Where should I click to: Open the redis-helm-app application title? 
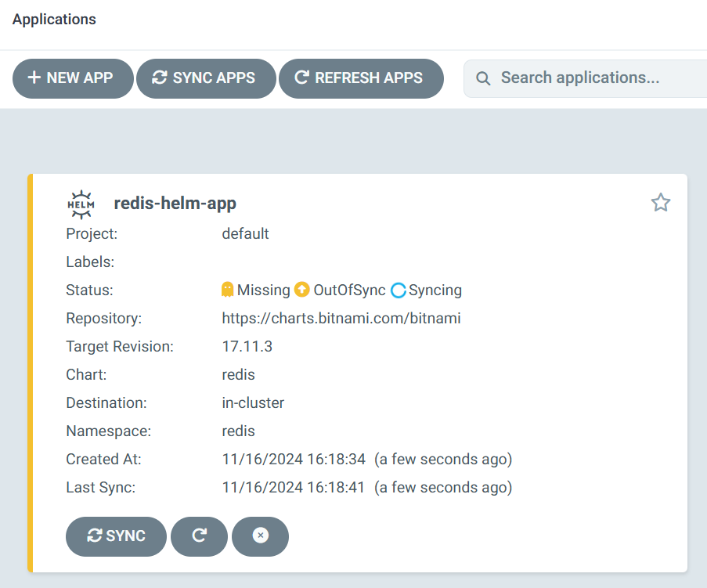(x=175, y=204)
